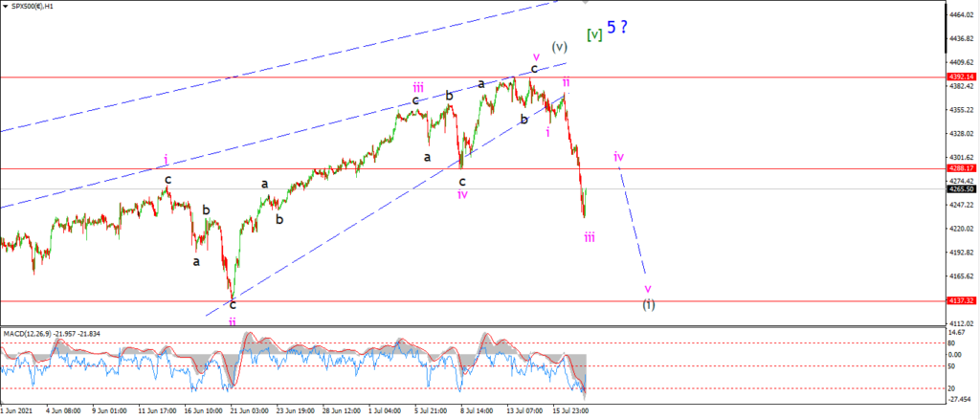Select the magenta 'ii' label below June low
This screenshot has width=980, height=419.
232,321
